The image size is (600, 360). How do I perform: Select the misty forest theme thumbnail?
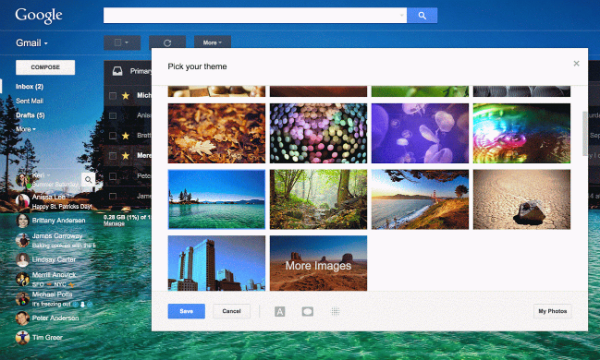click(x=318, y=199)
